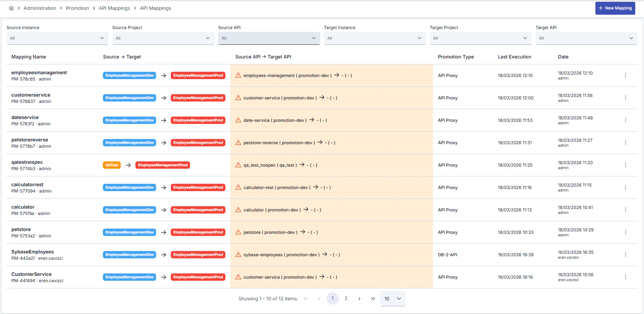Click warning icon beside calculator-rest API

(238, 187)
